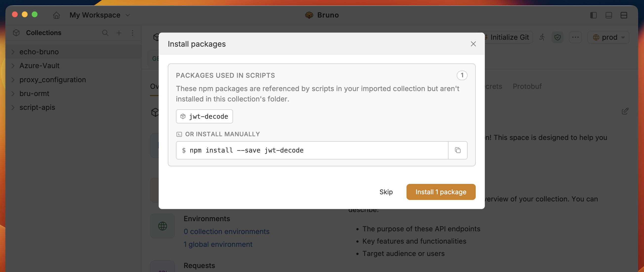The height and width of the screenshot is (272, 644).
Task: Click the jwt-decode package chip
Action: 204,117
